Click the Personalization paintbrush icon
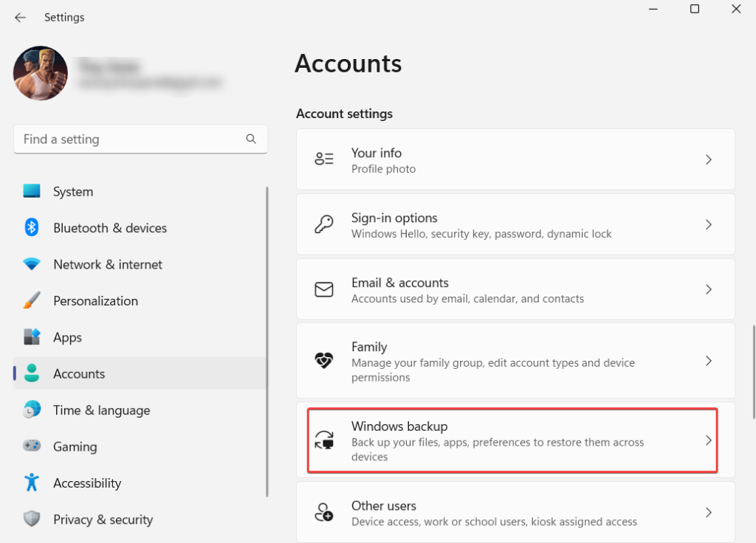 31,301
